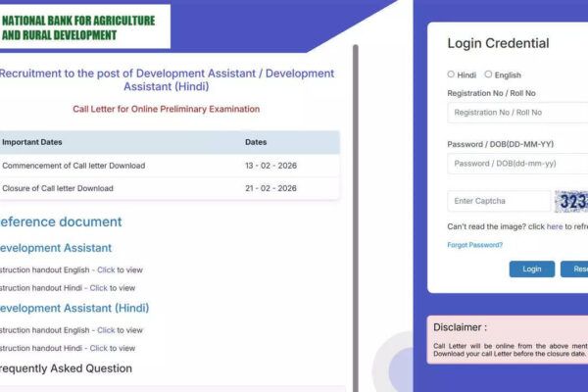Click the 'Disclaimer :' heading
588x392 pixels.
click(x=461, y=327)
